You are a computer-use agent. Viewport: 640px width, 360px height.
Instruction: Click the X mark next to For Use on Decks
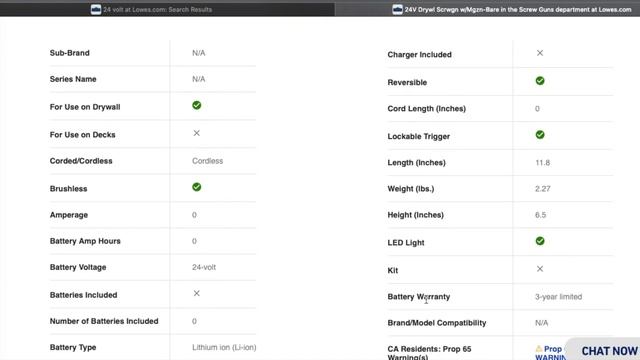pyautogui.click(x=197, y=133)
